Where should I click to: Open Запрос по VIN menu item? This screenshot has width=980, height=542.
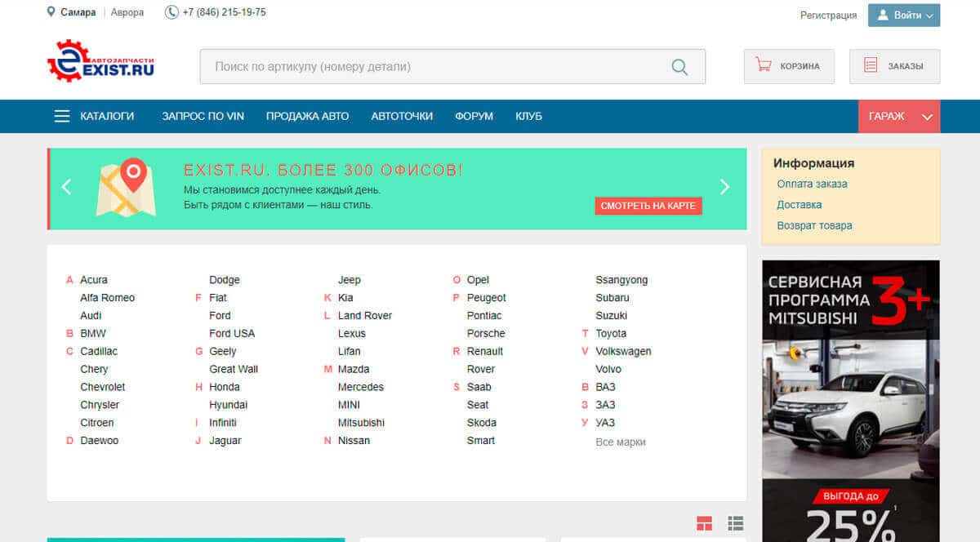point(203,116)
